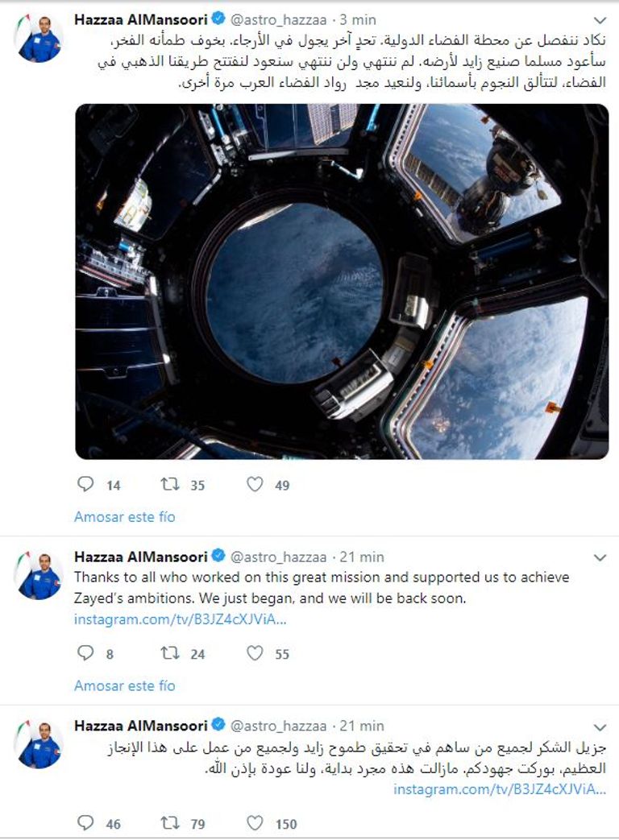Image resolution: width=619 pixels, height=840 pixels.
Task: Click 'Amosar este fío' under the English tweet
Action: (x=124, y=685)
